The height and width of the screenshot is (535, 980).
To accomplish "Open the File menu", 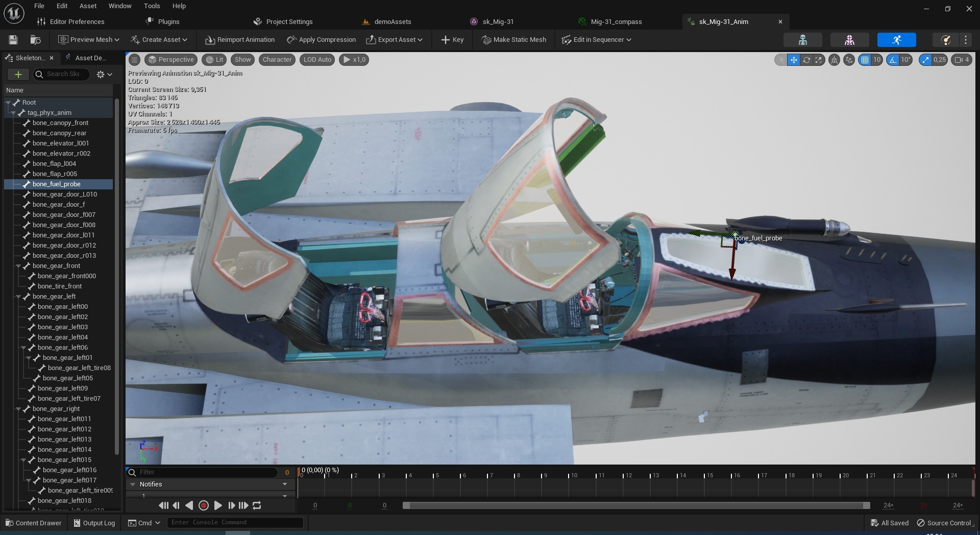I will coord(39,6).
